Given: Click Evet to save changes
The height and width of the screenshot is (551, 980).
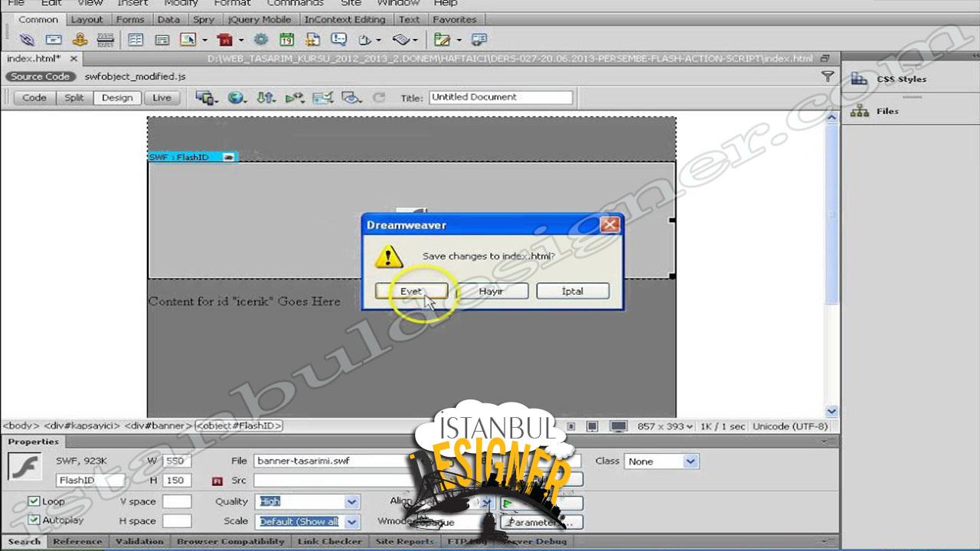Looking at the screenshot, I should click(411, 291).
